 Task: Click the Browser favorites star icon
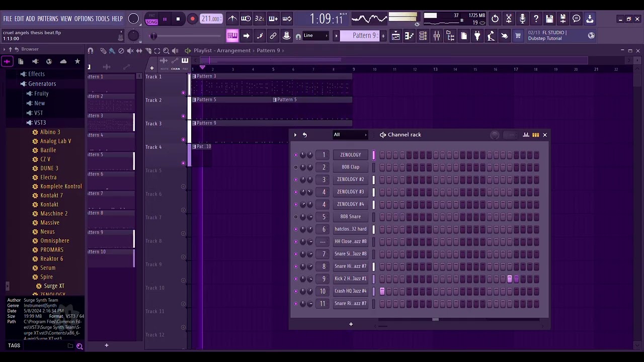tap(77, 61)
